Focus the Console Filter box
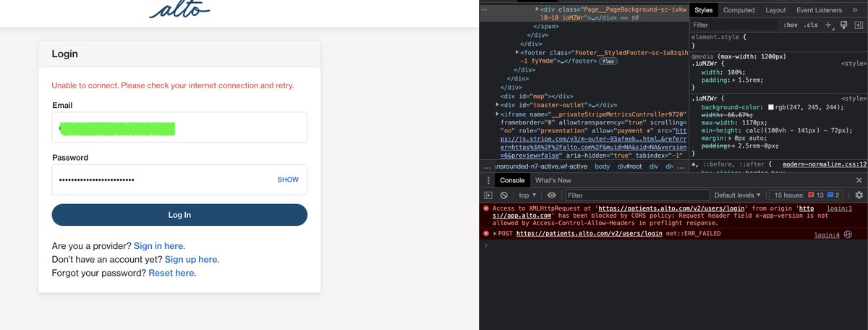Screen dimensions: 868x330 637,195
